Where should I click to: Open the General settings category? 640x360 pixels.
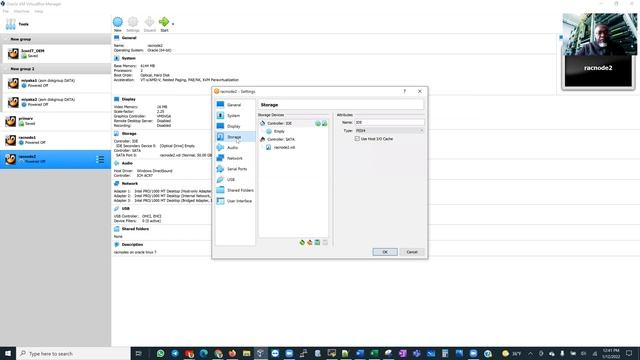tap(235, 105)
